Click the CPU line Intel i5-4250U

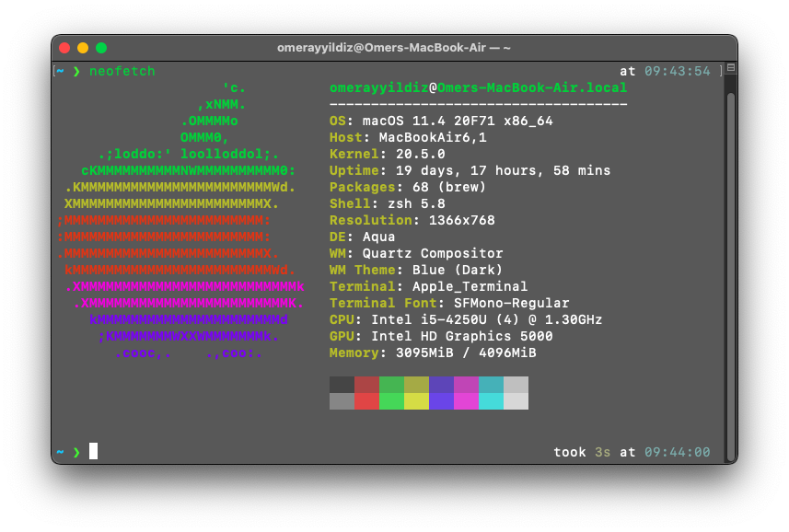(466, 319)
